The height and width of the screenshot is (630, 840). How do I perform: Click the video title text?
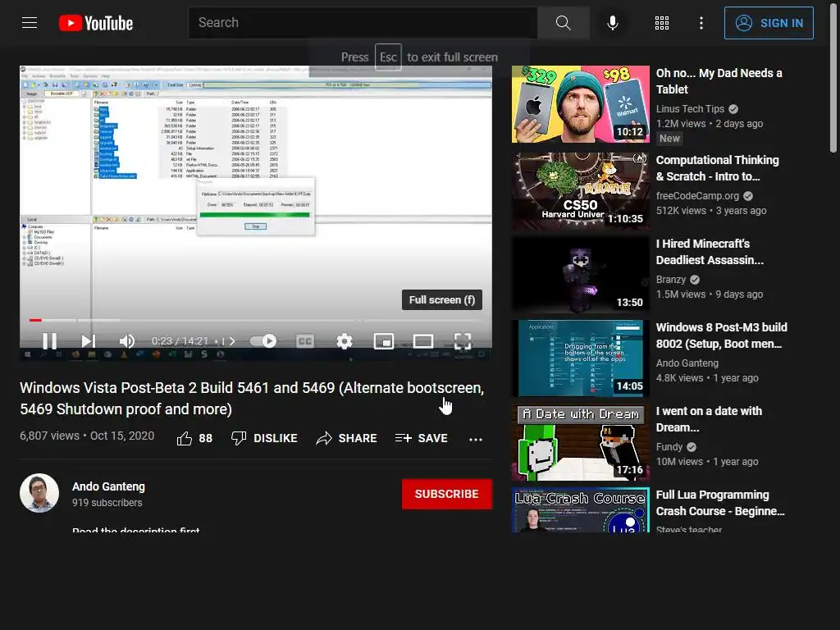252,398
